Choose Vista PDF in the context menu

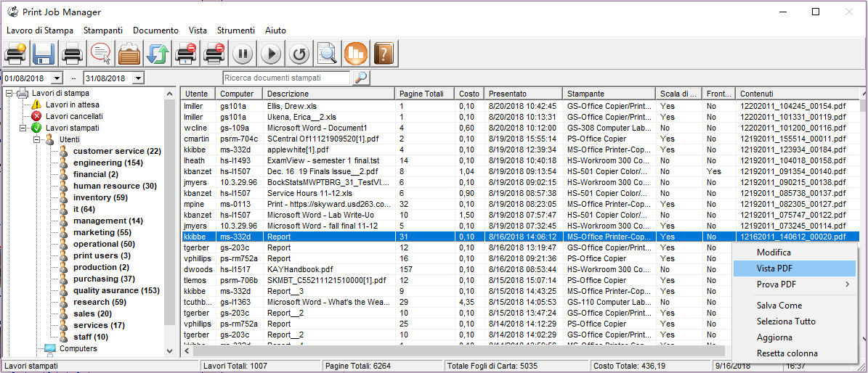795,269
